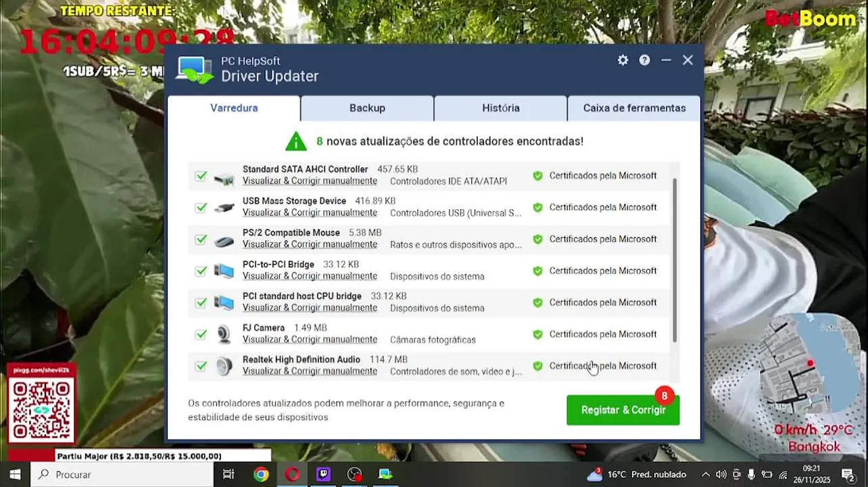
Task: Uncheck PCI standard host CPU bridge checkbox
Action: pos(201,303)
